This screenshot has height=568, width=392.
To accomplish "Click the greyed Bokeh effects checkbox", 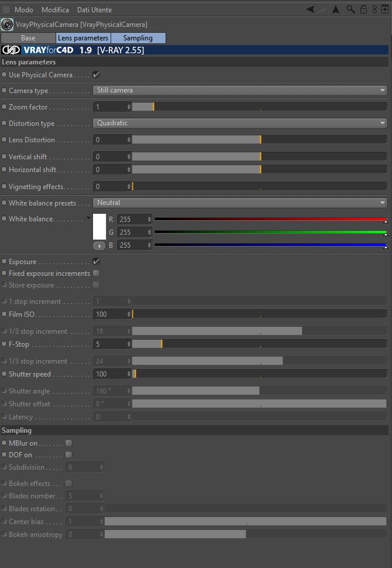I will click(x=69, y=483).
